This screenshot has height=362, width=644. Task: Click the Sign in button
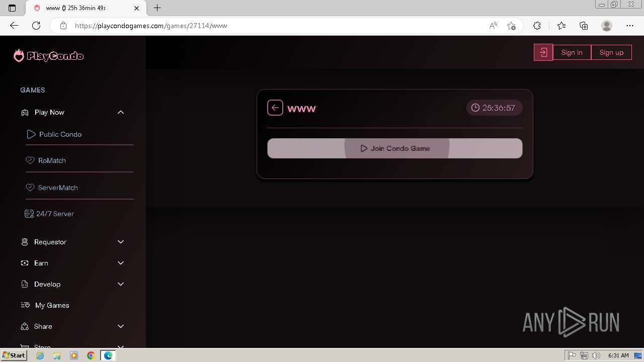click(572, 52)
